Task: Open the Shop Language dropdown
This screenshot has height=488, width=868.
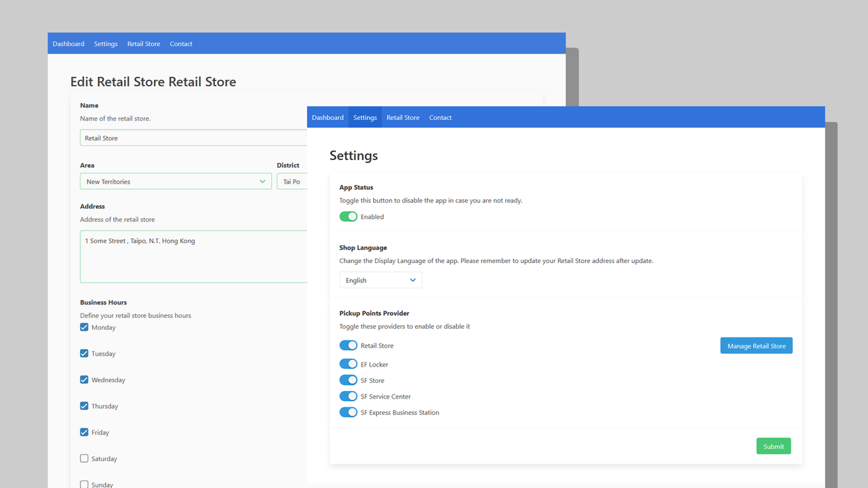Action: pos(380,279)
